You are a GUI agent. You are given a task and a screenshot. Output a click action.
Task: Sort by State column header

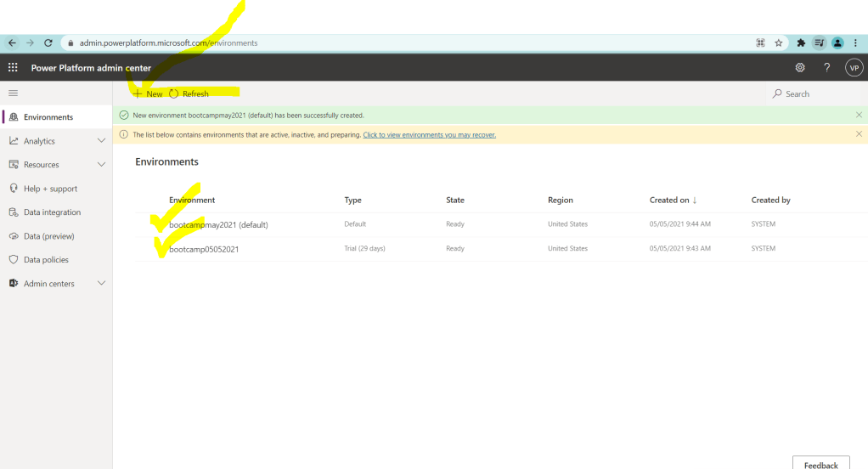455,200
